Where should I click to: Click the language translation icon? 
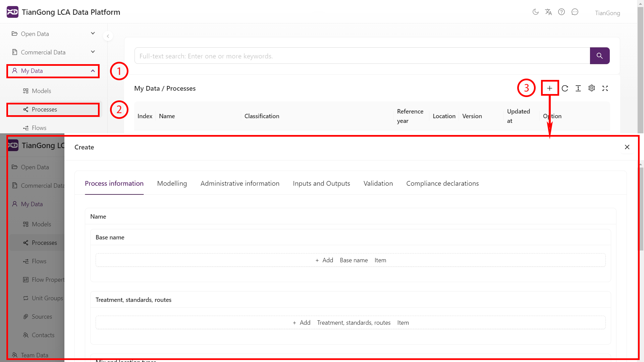(548, 12)
